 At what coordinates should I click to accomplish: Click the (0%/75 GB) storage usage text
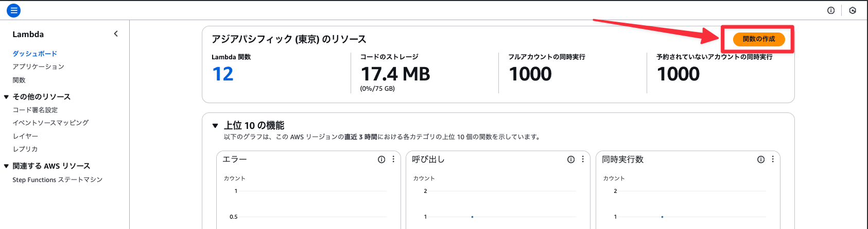point(377,89)
